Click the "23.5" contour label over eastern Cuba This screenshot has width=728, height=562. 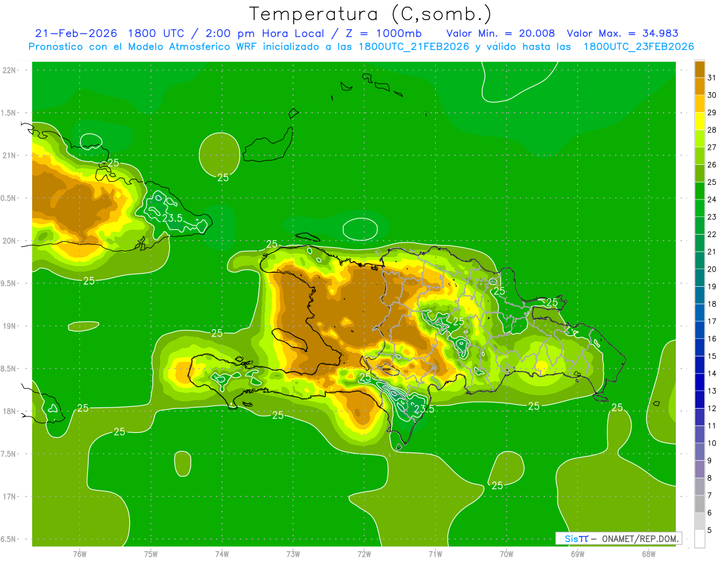(x=172, y=218)
